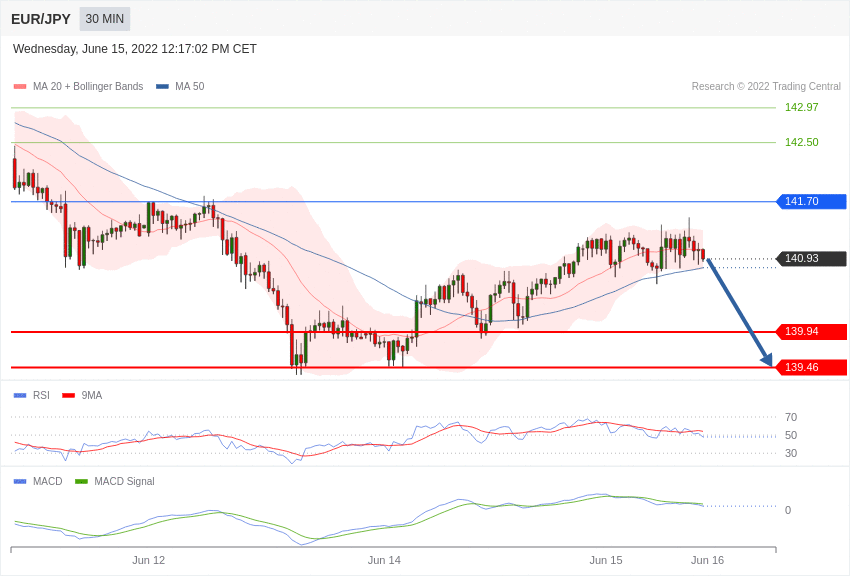
Task: Click the EUR/JPY pair title
Action: 41,19
